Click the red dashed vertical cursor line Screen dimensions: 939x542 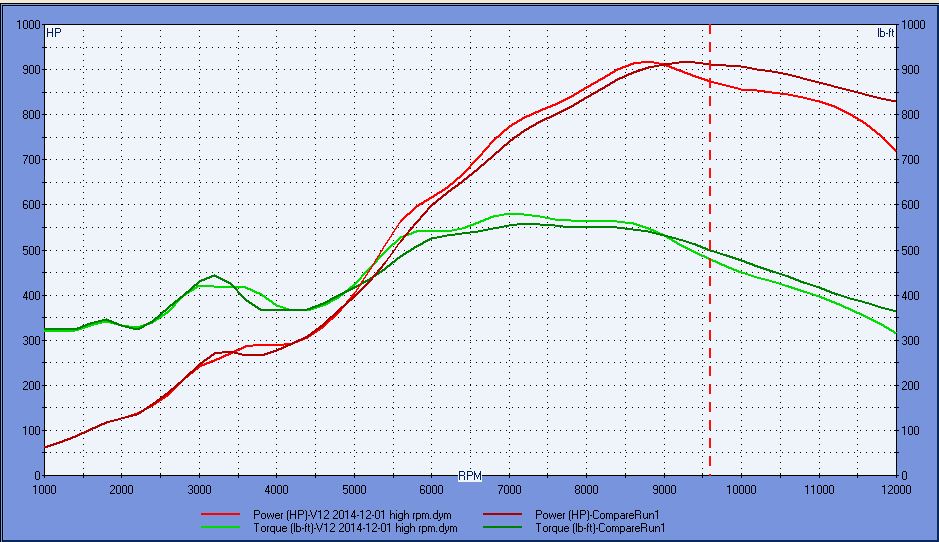click(709, 300)
